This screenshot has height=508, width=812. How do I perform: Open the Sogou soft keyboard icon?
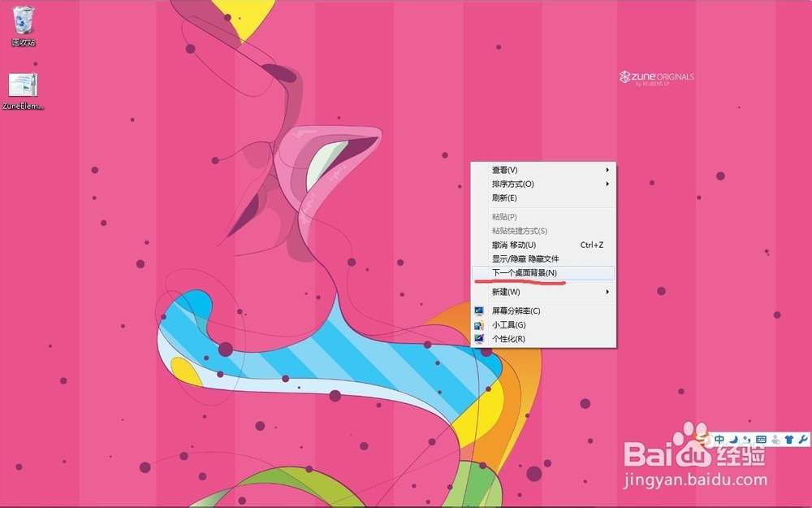coord(761,439)
